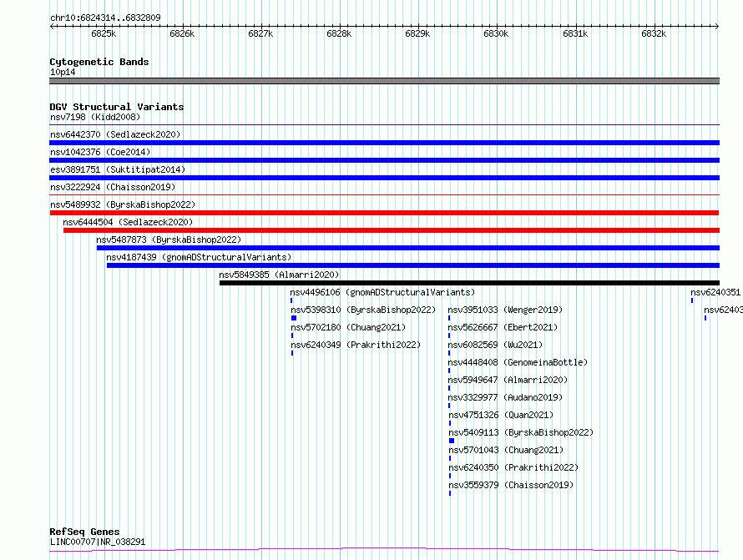743x560 pixels.
Task: Click the blue nsv5487873 ByrskaBishop2022 bar
Action: click(408, 248)
